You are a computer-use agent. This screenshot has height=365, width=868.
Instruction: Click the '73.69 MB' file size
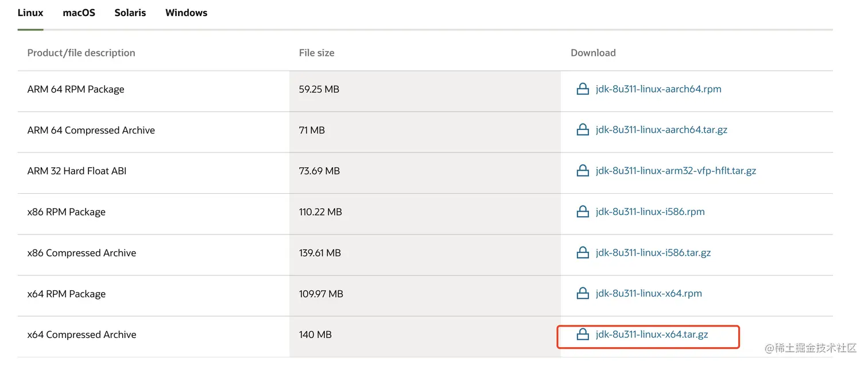319,171
